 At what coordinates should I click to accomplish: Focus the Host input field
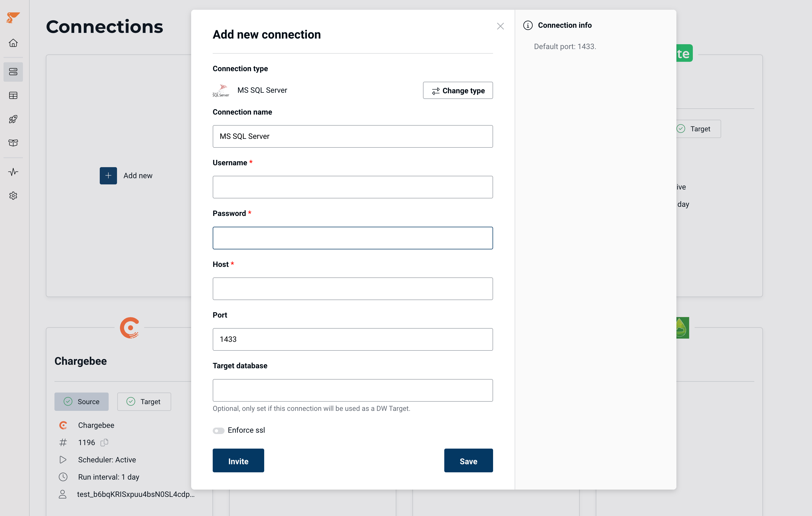pos(352,289)
